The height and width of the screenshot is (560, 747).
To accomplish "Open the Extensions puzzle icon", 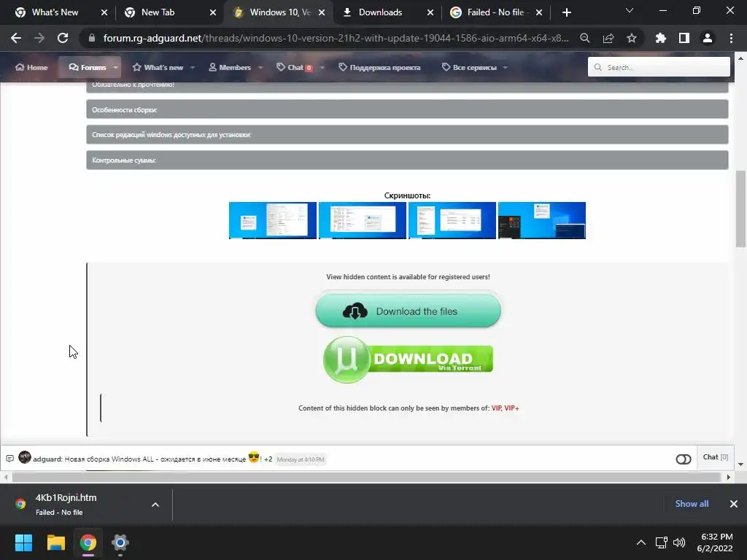I will [661, 38].
